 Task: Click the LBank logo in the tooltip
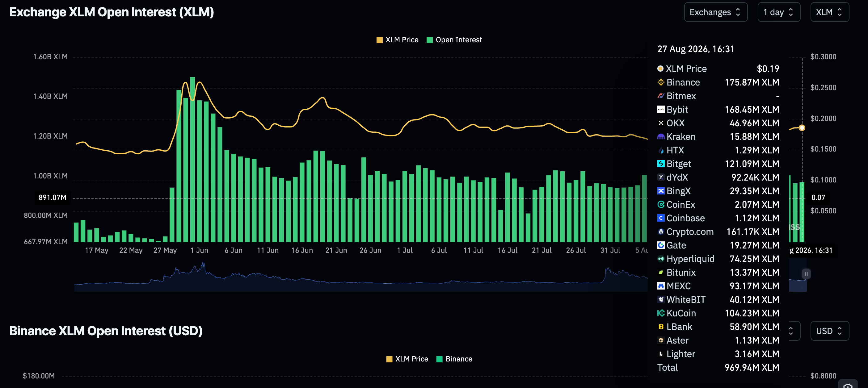pyautogui.click(x=661, y=327)
